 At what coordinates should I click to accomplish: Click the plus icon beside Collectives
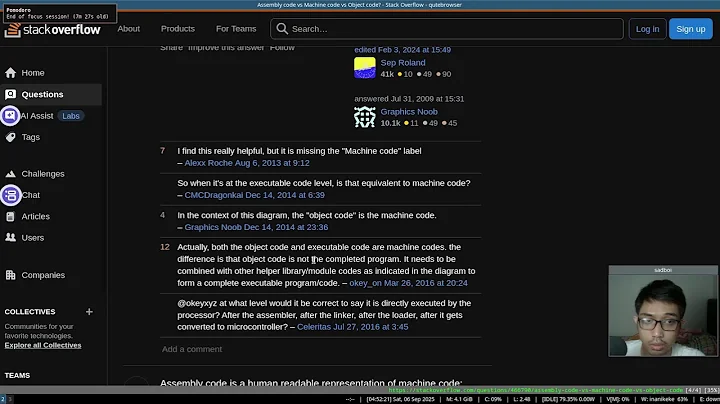pyautogui.click(x=89, y=311)
